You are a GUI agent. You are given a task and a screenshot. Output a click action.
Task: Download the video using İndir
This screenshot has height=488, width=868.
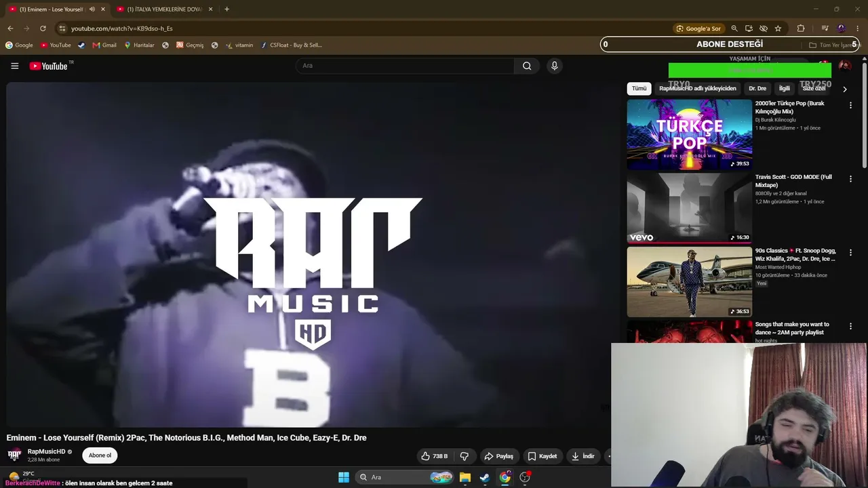click(583, 456)
